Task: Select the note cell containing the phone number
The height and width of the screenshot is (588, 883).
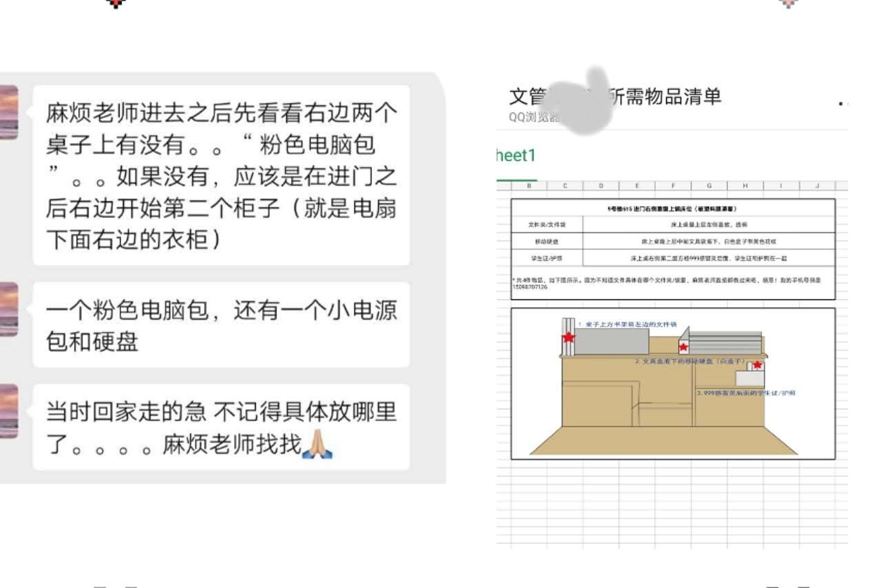Action: pyautogui.click(x=672, y=283)
